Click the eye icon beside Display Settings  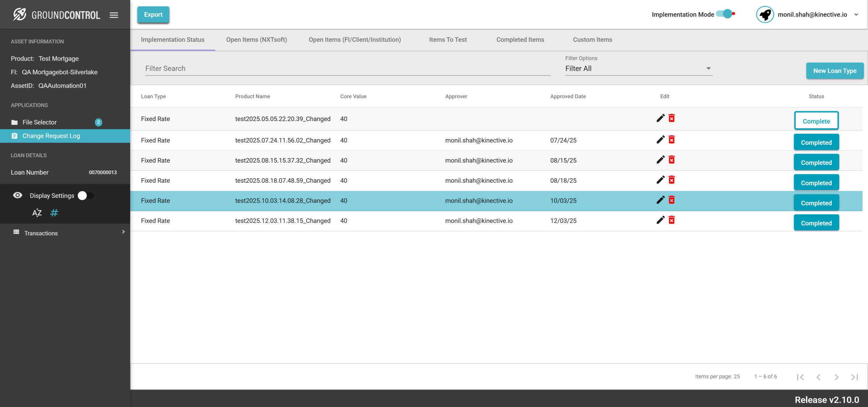click(17, 195)
